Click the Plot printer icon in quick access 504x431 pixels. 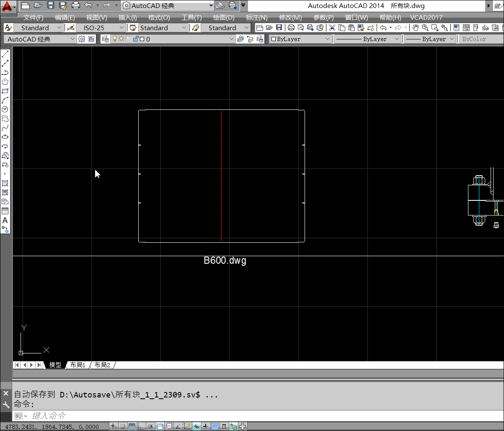pyautogui.click(x=75, y=5)
